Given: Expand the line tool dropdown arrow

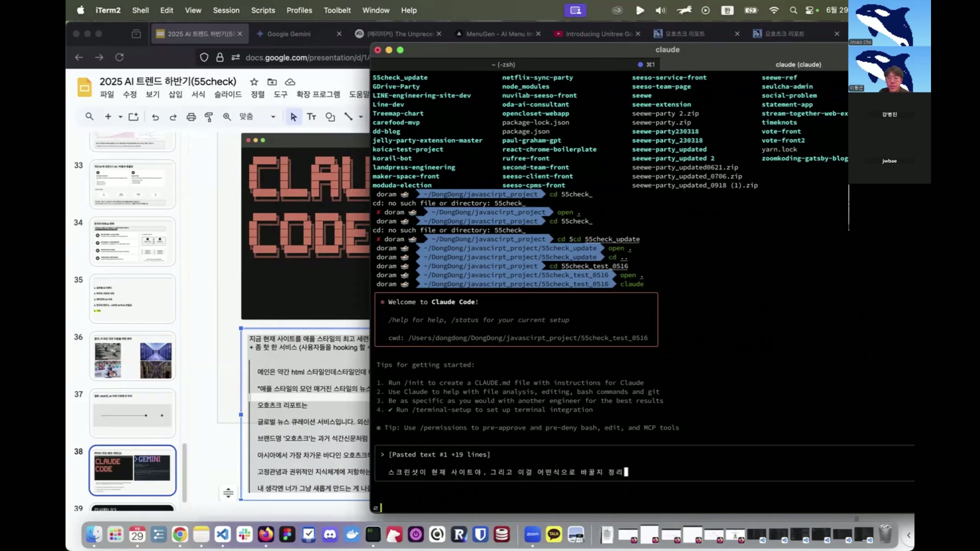Looking at the screenshot, I should (360, 117).
